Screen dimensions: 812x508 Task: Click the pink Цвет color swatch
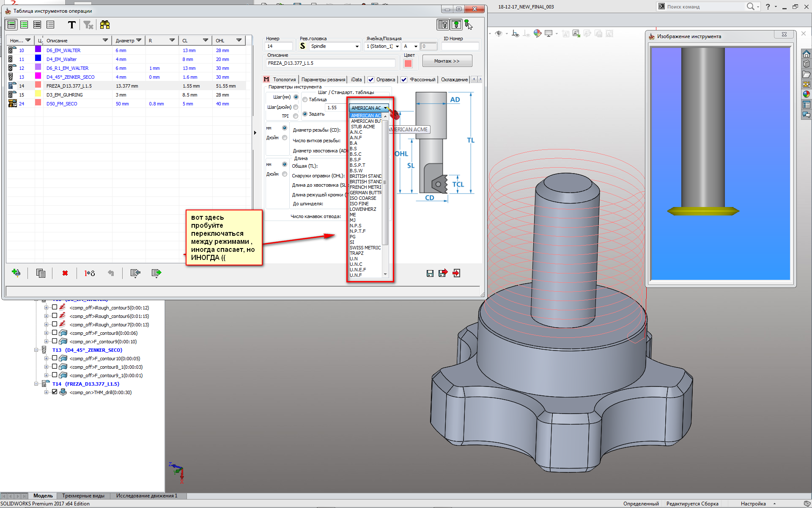[408, 63]
